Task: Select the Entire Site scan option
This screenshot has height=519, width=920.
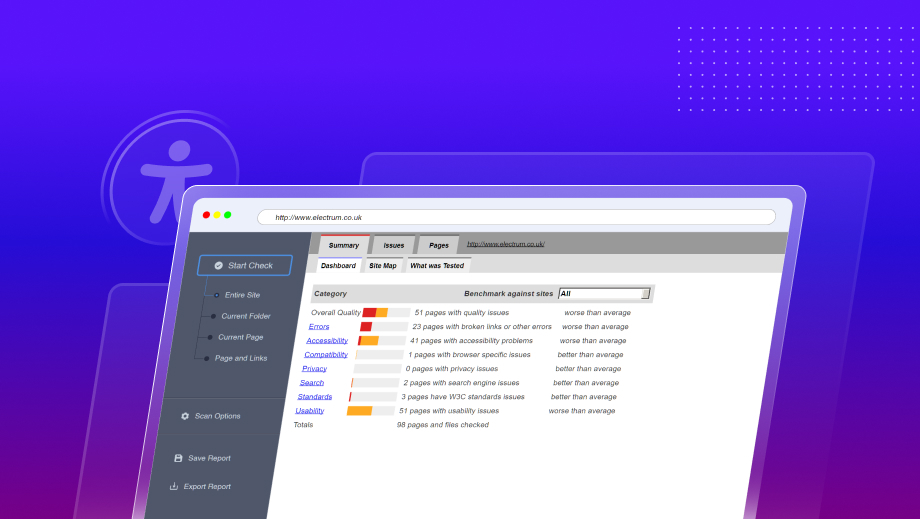Action: point(242,295)
